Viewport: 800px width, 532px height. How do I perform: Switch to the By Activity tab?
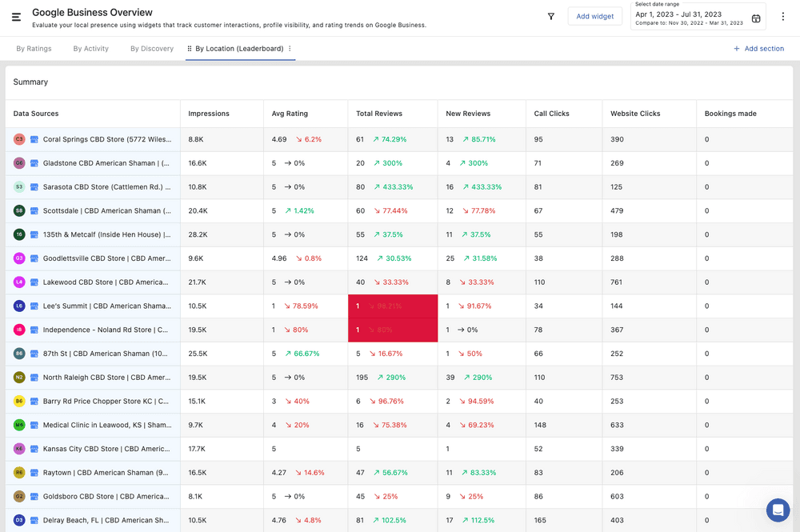click(90, 49)
